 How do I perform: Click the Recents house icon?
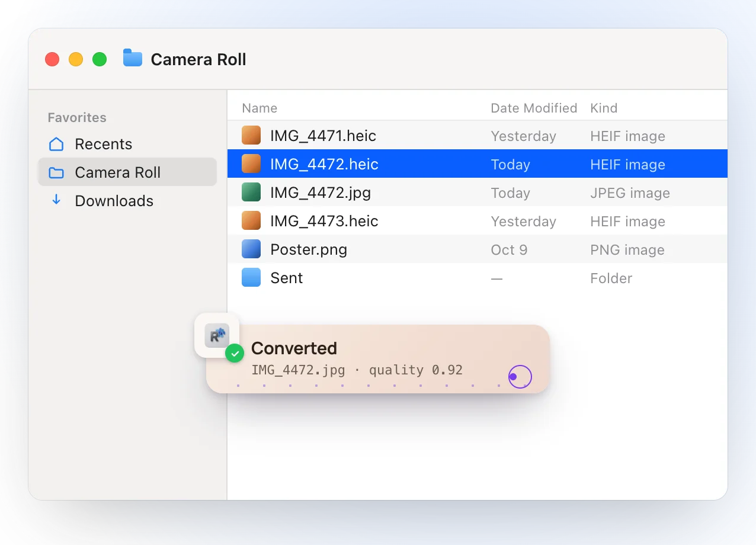pos(56,144)
